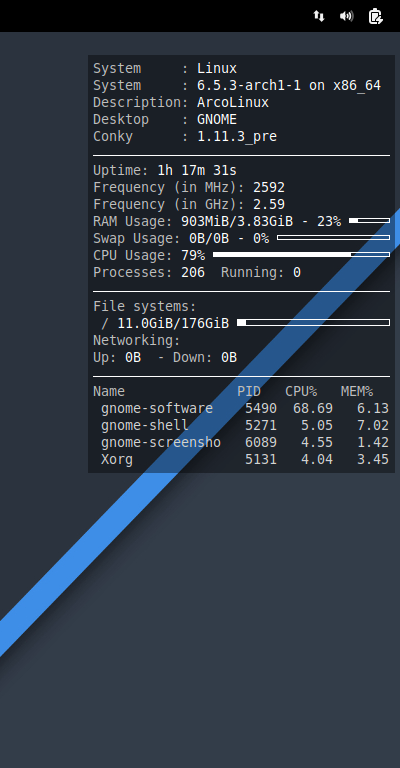Click the Conky version 1.11.3_pre
The image size is (400, 768).
click(237, 136)
